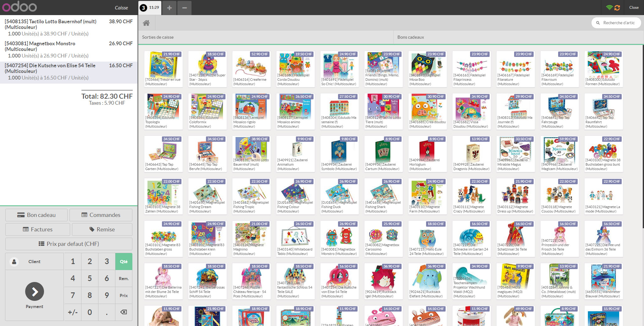The image size is (644, 326).
Task: Focus the Recherche d'article search field
Action: [x=619, y=23]
